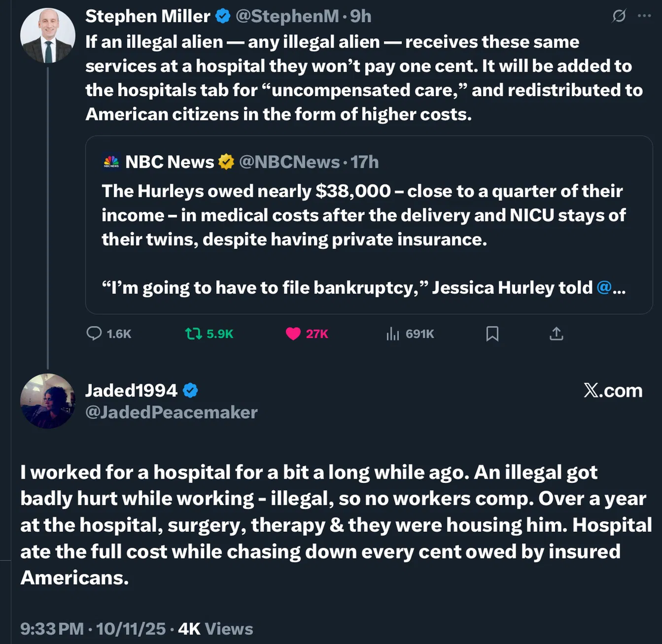Click the reply comment icon

tap(94, 334)
